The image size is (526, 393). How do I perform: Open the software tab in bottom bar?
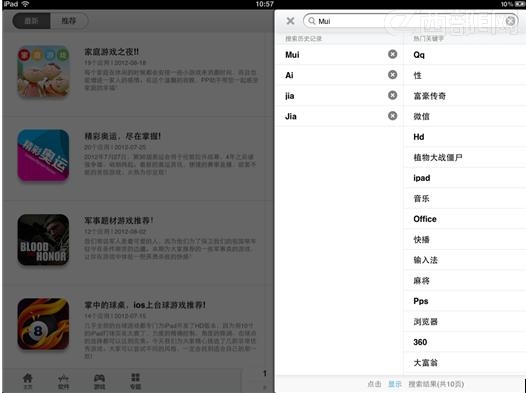click(x=63, y=381)
